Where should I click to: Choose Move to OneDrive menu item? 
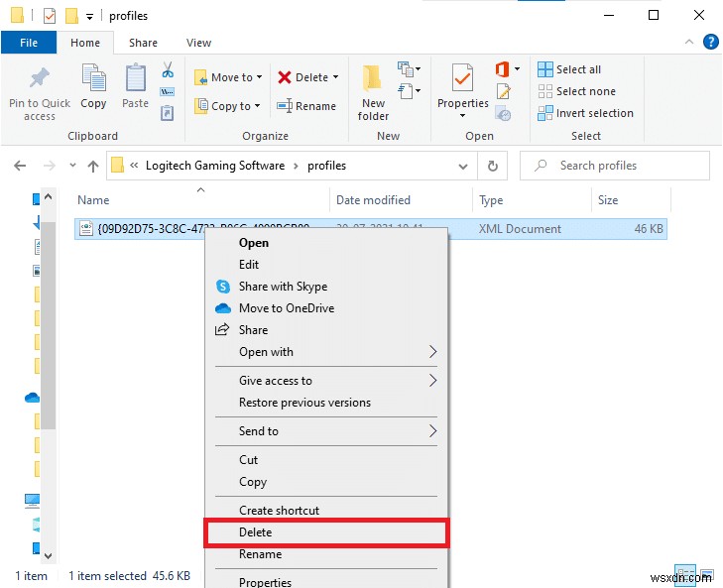[326, 308]
